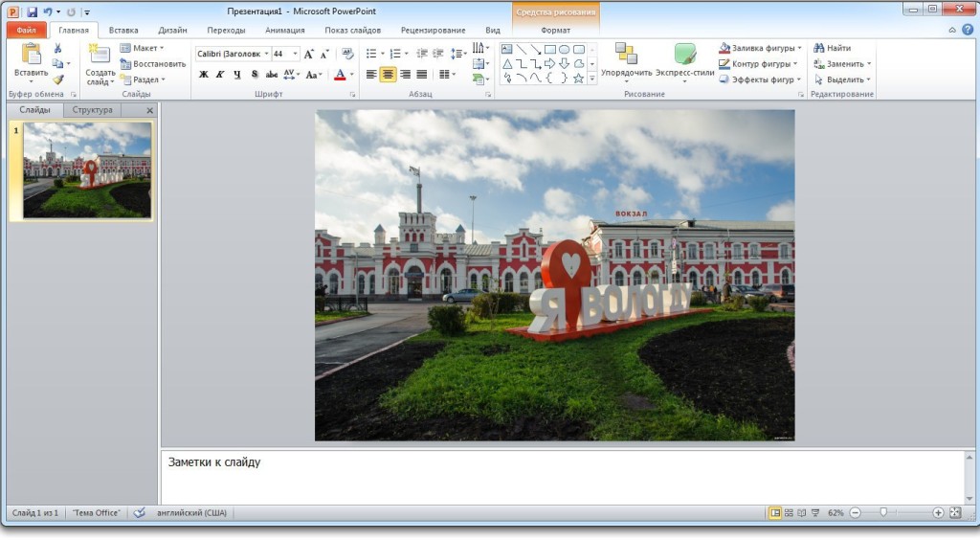Toggle Underline (Ч) formatting
This screenshot has width=980, height=540.
pyautogui.click(x=237, y=75)
